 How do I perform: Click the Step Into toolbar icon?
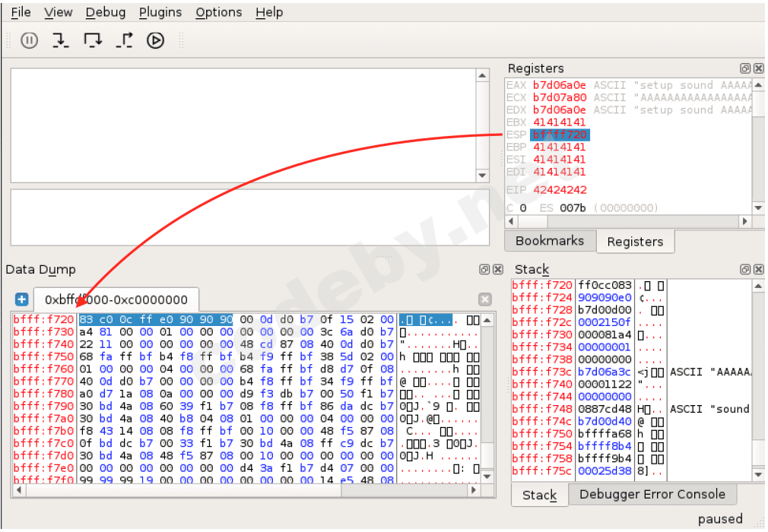coord(60,40)
